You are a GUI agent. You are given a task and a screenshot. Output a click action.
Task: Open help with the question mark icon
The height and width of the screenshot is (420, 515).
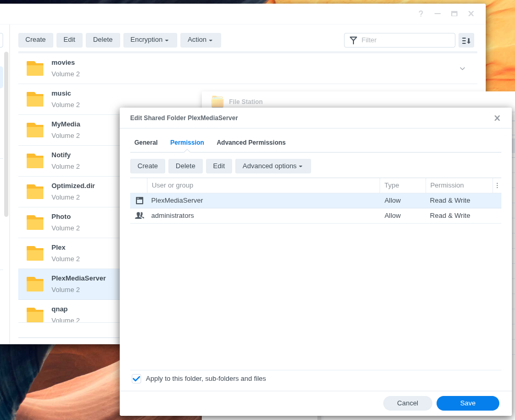coord(421,14)
